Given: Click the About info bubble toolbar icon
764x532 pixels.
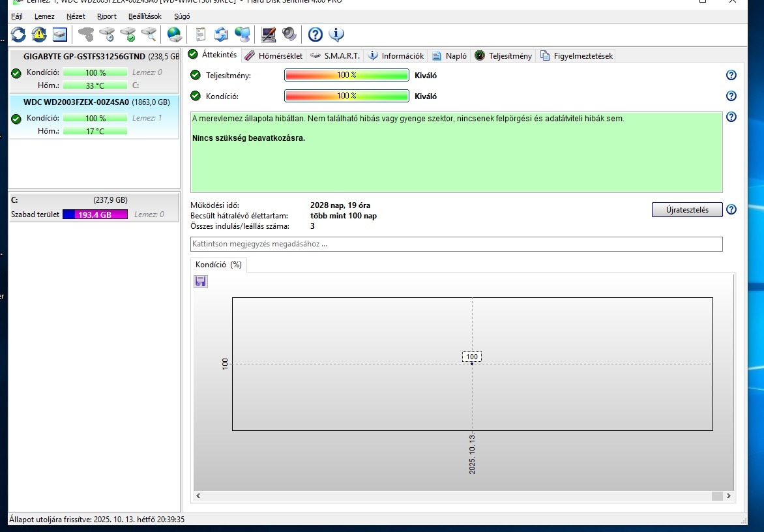Looking at the screenshot, I should point(336,34).
